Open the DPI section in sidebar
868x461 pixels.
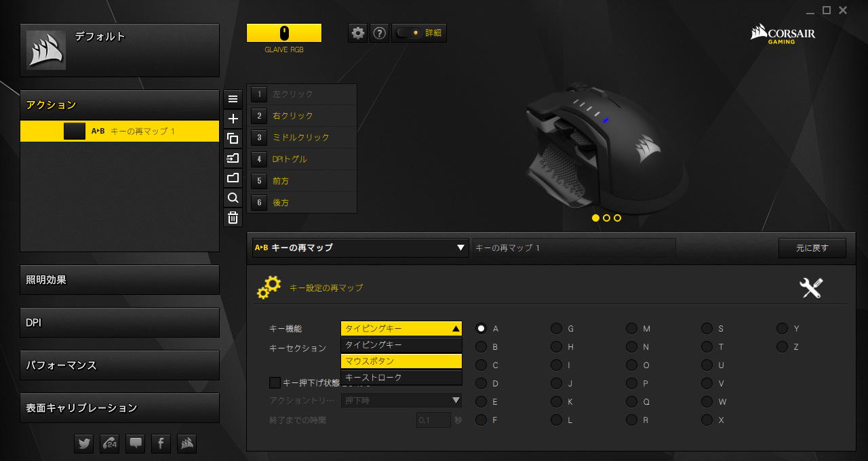pos(119,323)
